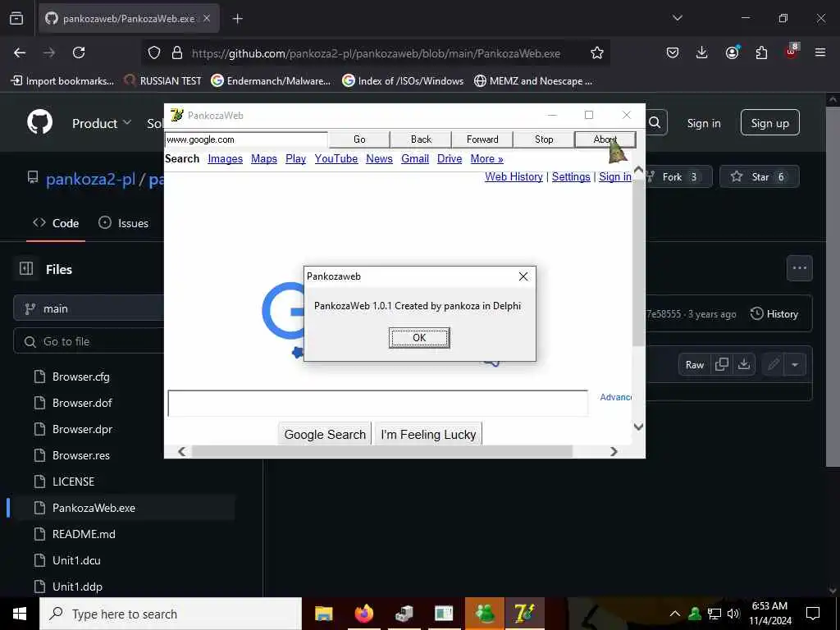Click PankozaWeb horizontal scrollbar left arrow

tap(182, 452)
